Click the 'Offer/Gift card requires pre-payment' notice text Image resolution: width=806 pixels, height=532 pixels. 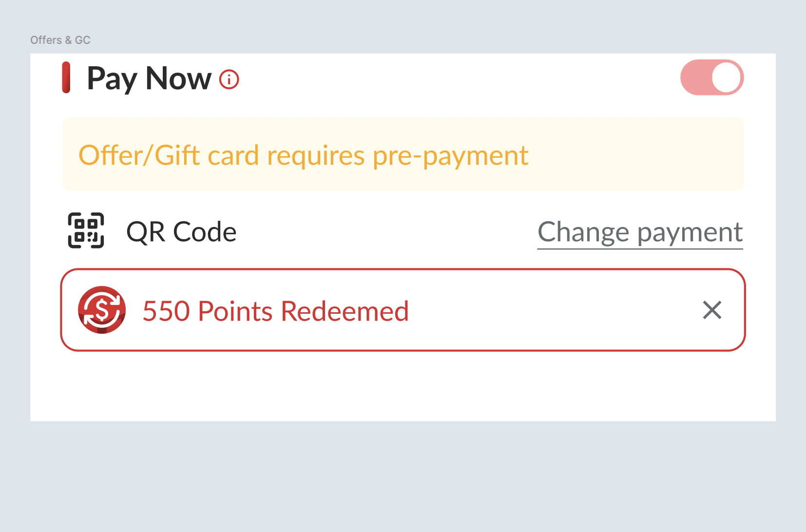303,155
